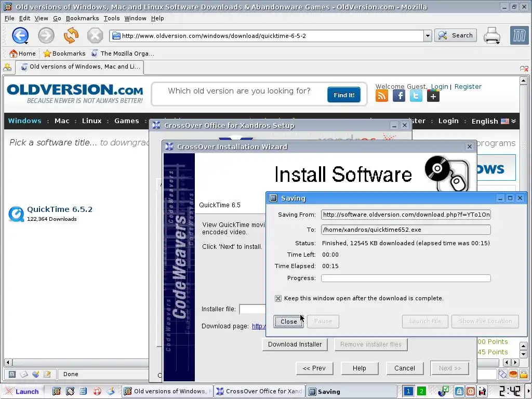Click Close in the Saving dialog
The image size is (532, 399).
pos(289,321)
